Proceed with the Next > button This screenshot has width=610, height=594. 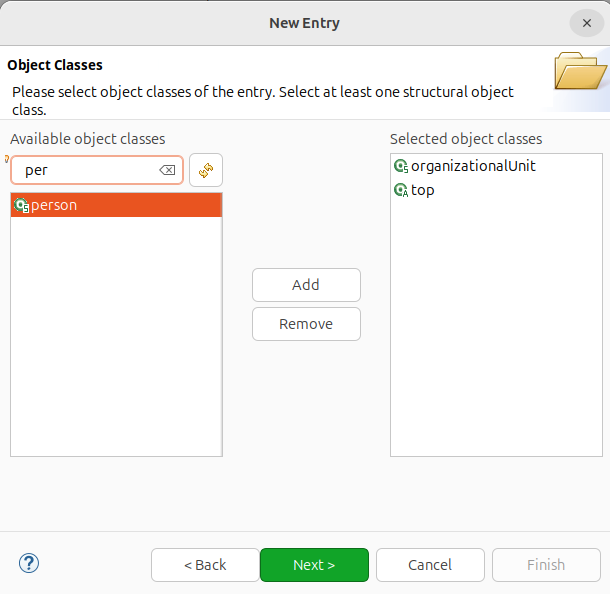pos(314,565)
